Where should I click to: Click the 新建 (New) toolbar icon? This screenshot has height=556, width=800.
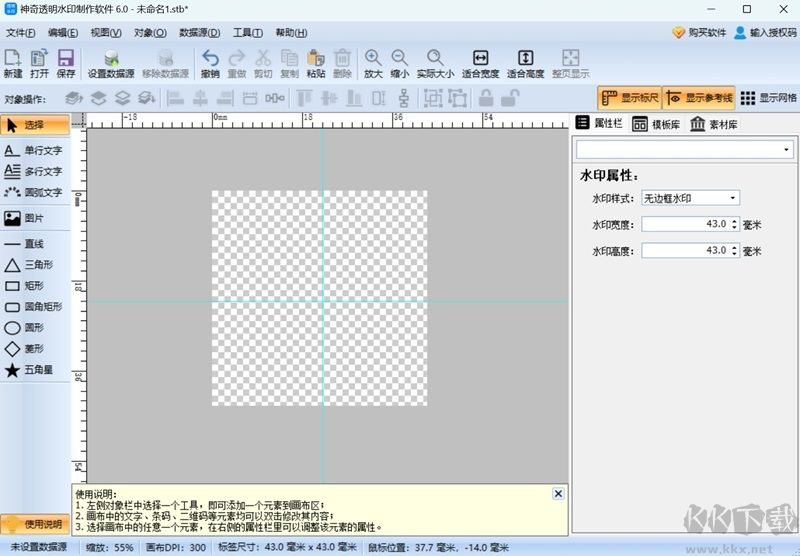tap(13, 63)
